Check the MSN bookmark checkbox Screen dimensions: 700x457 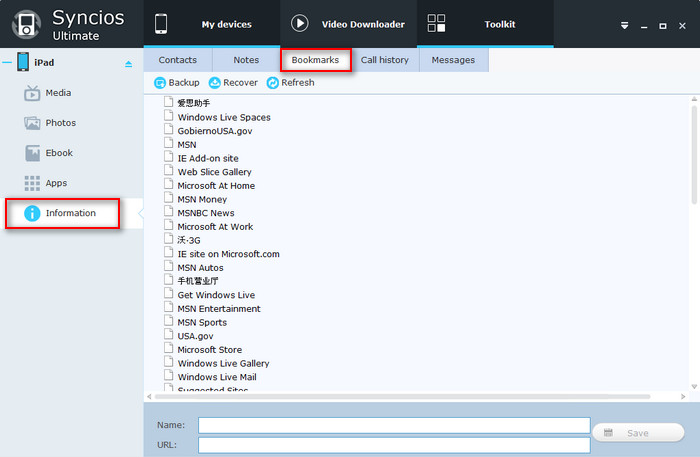click(x=168, y=143)
